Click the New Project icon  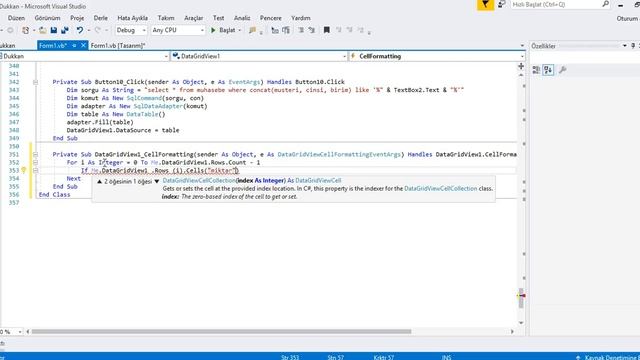point(26,30)
